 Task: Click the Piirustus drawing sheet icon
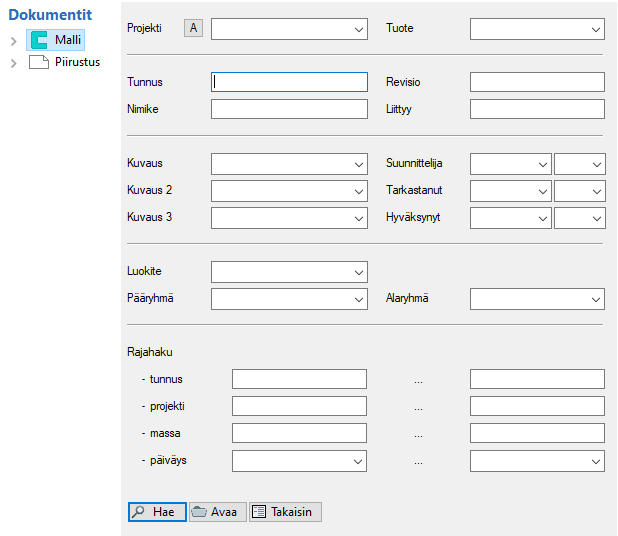39,63
